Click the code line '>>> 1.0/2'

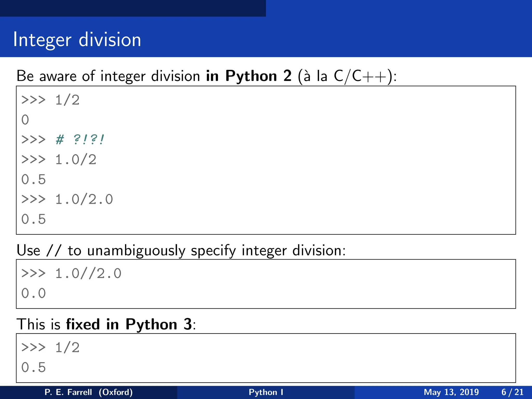59,159
